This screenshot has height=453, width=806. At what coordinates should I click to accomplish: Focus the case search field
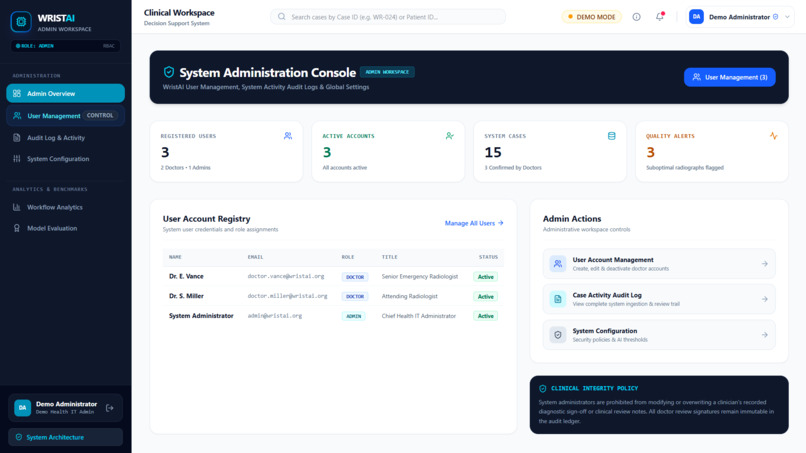(388, 17)
